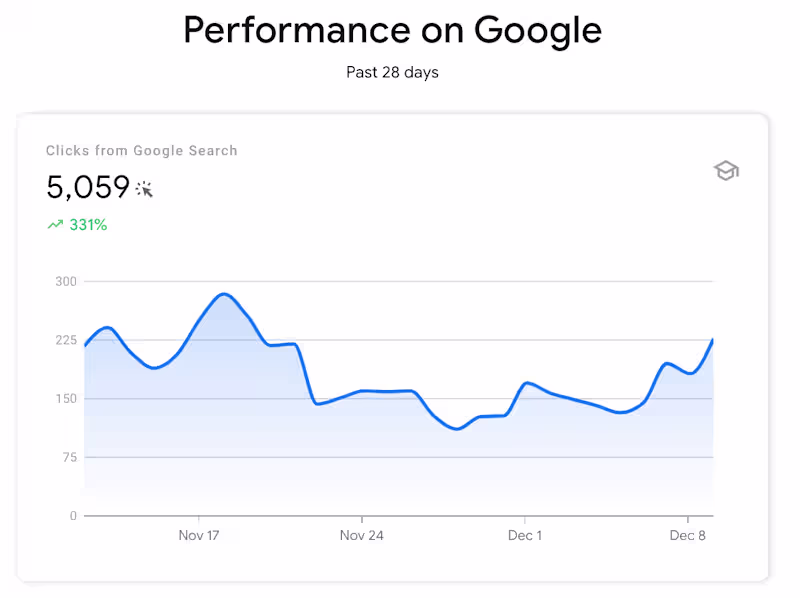This screenshot has width=800, height=598.
Task: Click the lowest dip of the chart line
Action: (x=457, y=429)
